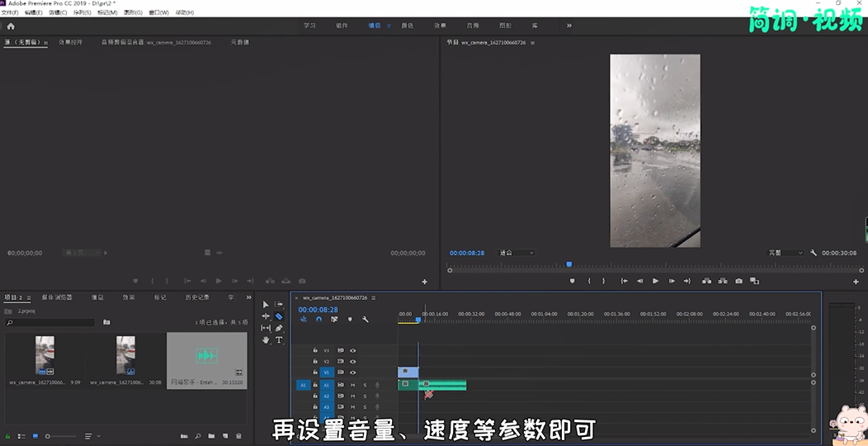Open timeline display settings wrench

click(366, 320)
